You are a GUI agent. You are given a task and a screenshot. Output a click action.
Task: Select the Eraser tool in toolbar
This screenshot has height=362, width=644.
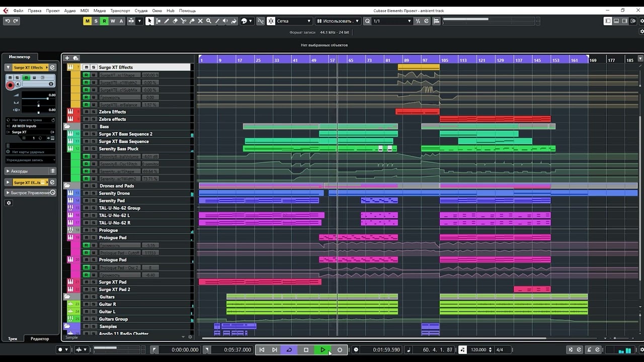175,21
